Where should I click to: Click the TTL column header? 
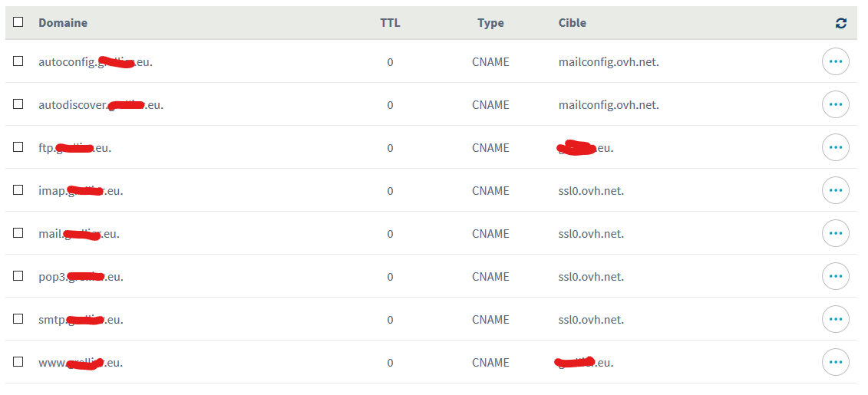click(x=390, y=23)
